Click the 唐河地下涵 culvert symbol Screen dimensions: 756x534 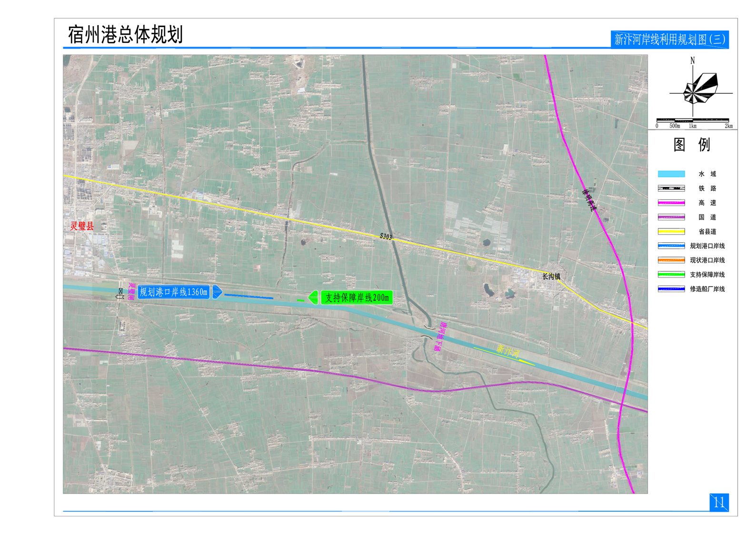tap(428, 332)
